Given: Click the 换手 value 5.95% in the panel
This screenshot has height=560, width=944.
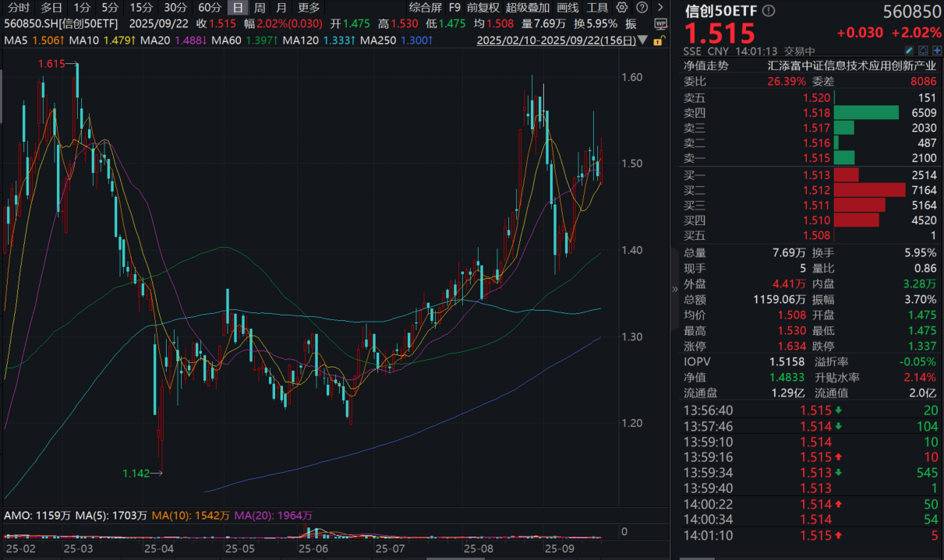Looking at the screenshot, I should [x=921, y=252].
